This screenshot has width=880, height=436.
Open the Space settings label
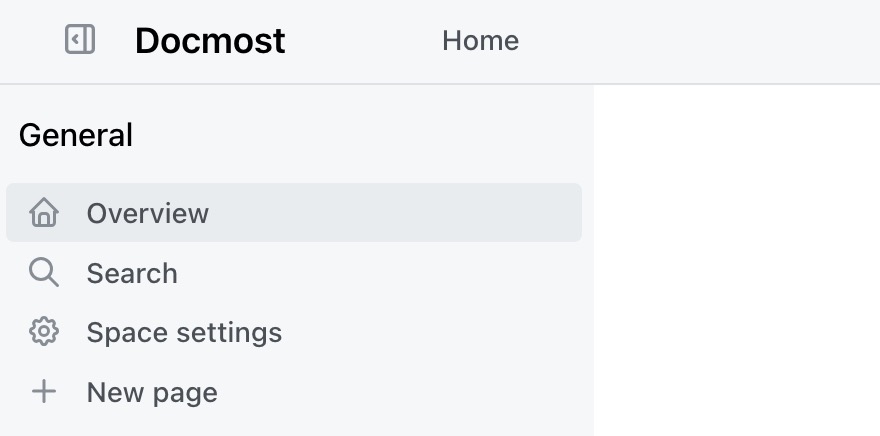[184, 332]
